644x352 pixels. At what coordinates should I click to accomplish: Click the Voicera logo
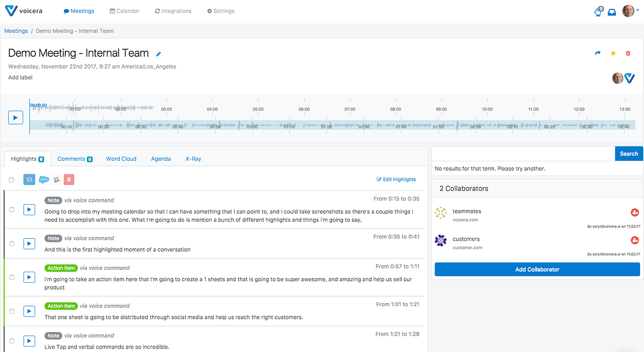(x=23, y=11)
